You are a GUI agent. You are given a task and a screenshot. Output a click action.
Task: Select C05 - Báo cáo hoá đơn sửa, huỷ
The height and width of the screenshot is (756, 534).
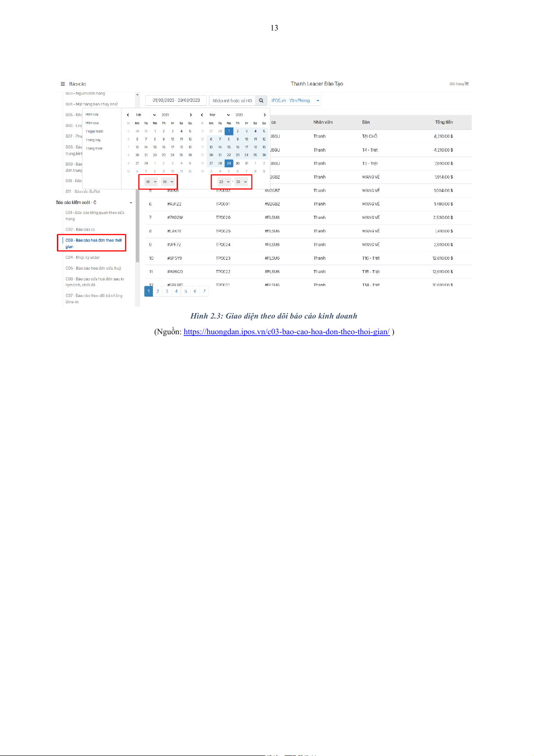(93, 268)
